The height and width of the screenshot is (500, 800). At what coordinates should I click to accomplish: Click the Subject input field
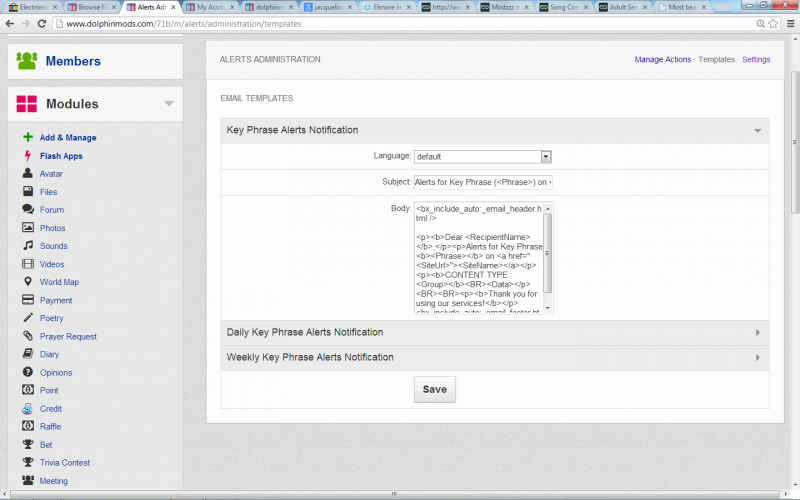coord(482,183)
